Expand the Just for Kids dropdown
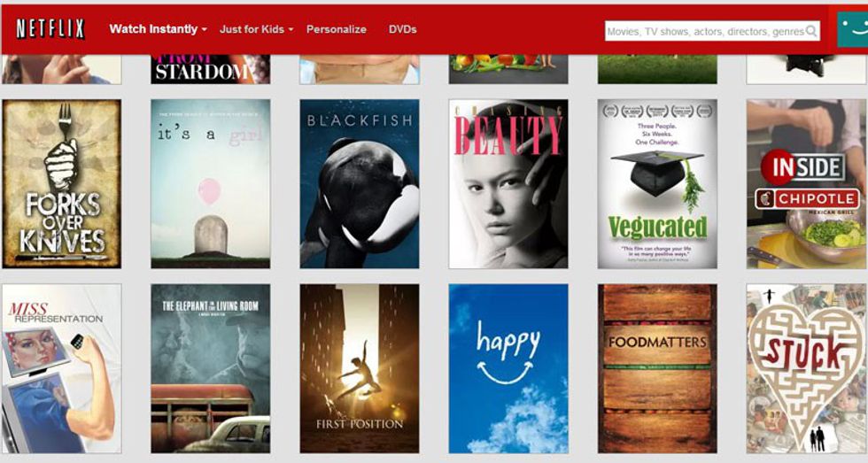The image size is (868, 463). pyautogui.click(x=255, y=29)
